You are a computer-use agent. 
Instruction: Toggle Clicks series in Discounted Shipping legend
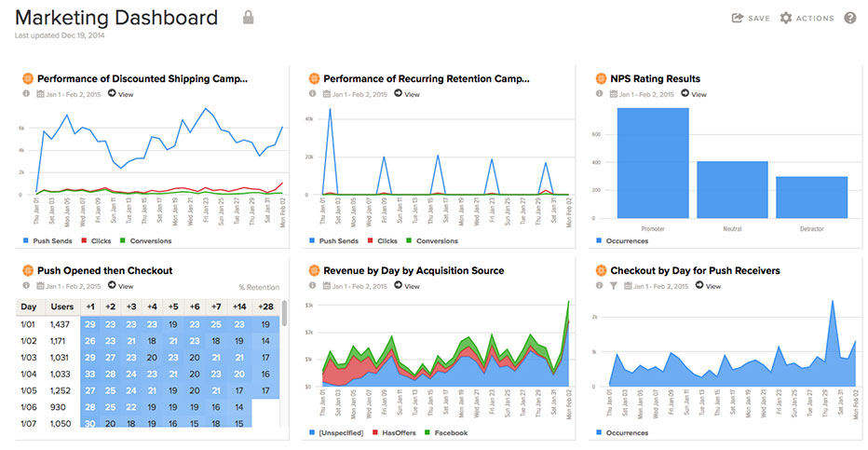98,240
